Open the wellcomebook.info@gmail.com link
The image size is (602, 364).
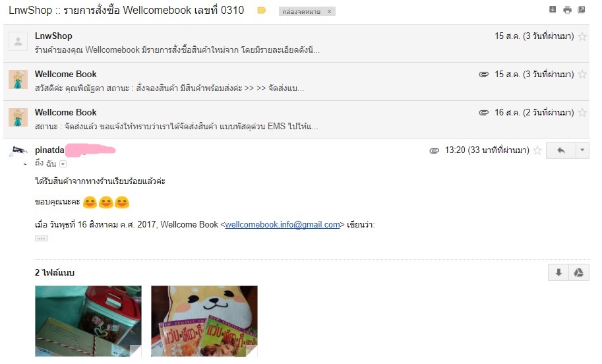pyautogui.click(x=282, y=225)
